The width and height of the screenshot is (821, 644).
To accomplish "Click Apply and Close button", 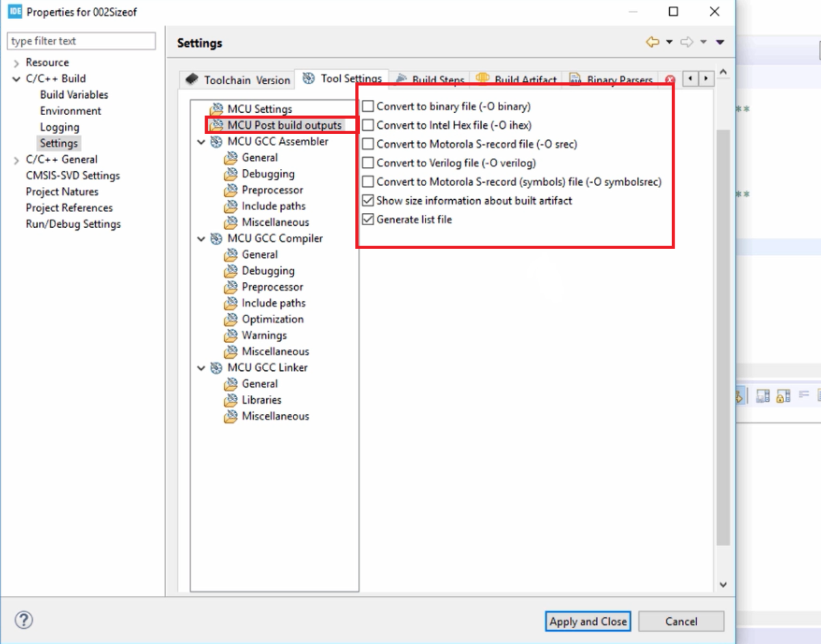I will point(588,621).
